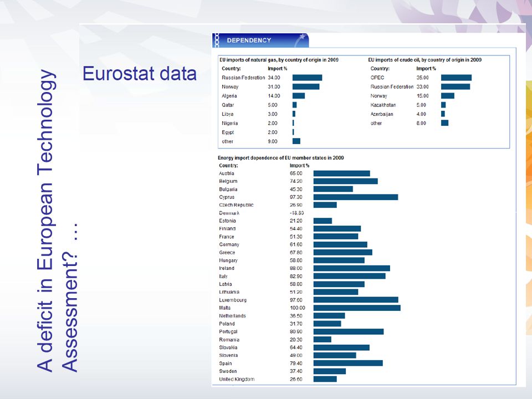Click the Malta country label
This screenshot has height=399, width=532.
pos(225,308)
